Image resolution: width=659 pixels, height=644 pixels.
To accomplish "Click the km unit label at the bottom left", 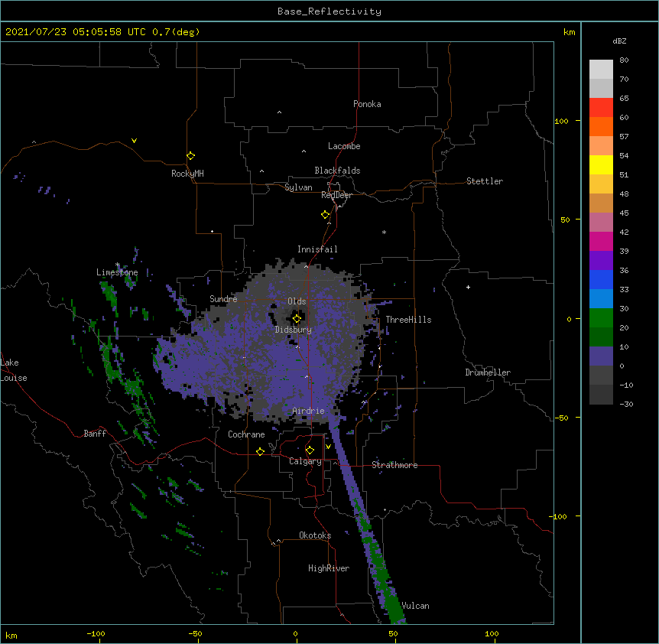I will (x=11, y=635).
